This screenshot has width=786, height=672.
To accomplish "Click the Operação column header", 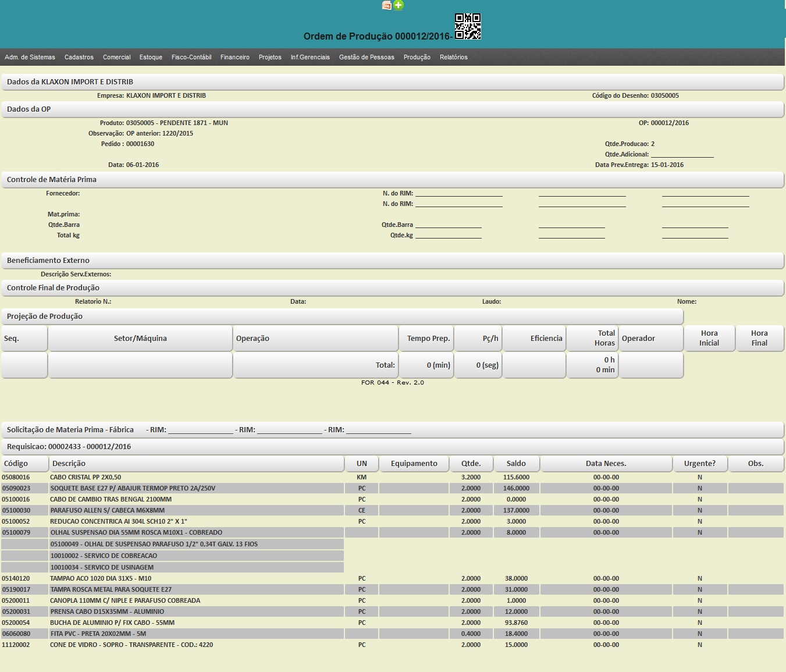I will (315, 339).
